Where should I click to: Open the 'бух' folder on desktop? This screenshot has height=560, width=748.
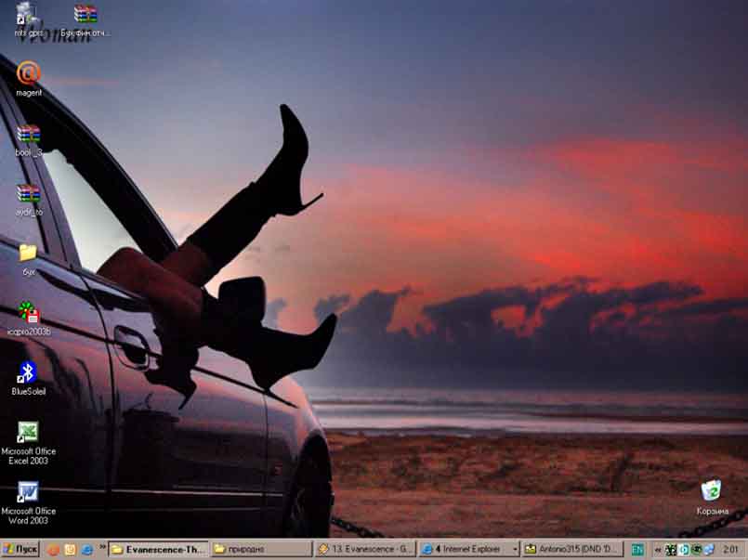28,253
